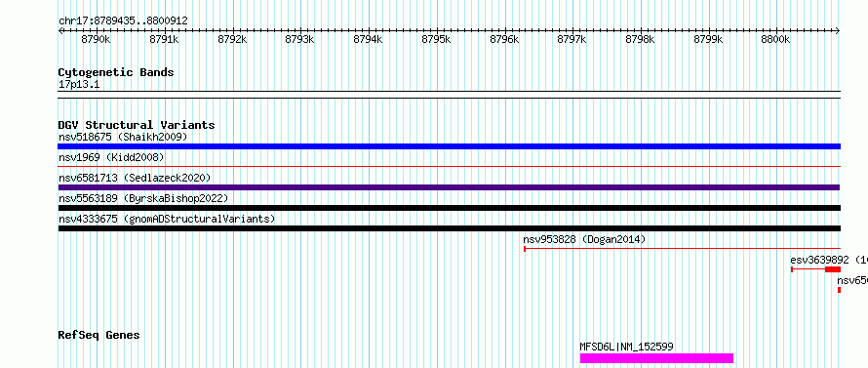Click the black nsv4333675 gnomAD variant bar
The height and width of the screenshot is (368, 868).
(449, 228)
